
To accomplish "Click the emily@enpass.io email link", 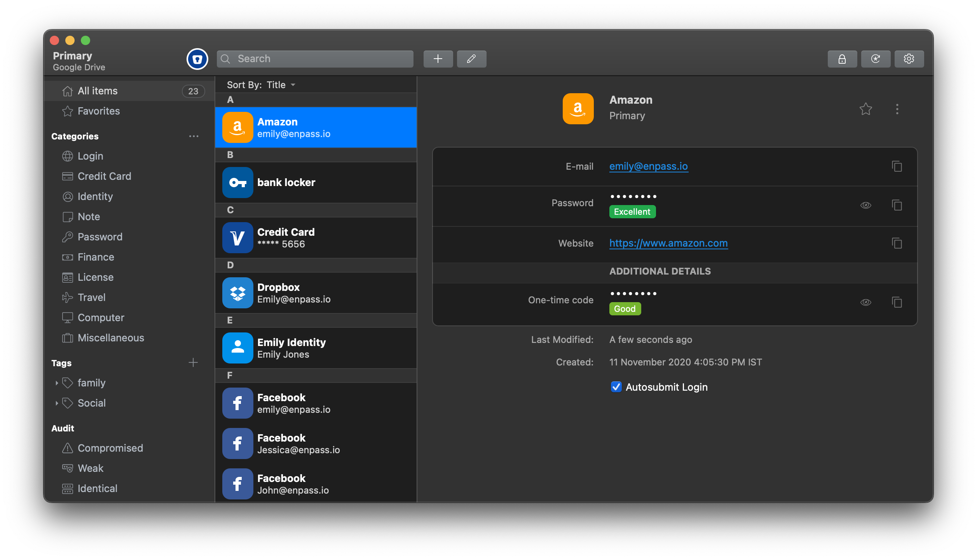I will pyautogui.click(x=648, y=167).
